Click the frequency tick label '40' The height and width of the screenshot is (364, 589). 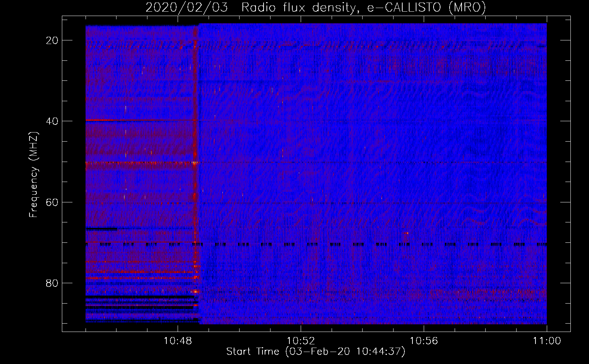tap(52, 121)
